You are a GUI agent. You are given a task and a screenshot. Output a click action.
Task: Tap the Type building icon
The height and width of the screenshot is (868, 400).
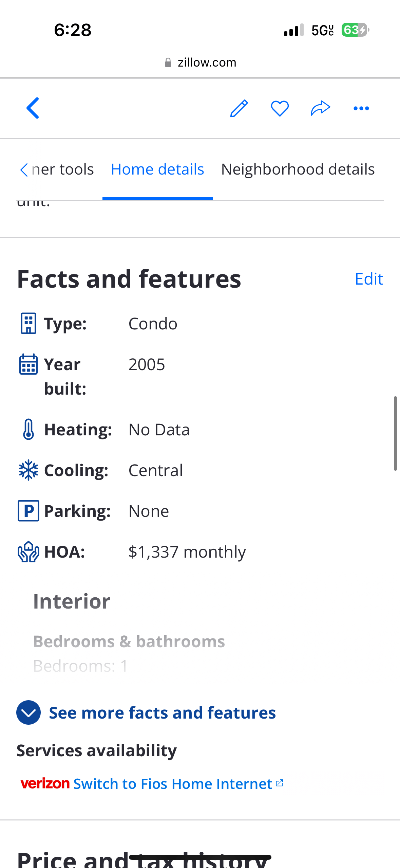[x=28, y=323]
